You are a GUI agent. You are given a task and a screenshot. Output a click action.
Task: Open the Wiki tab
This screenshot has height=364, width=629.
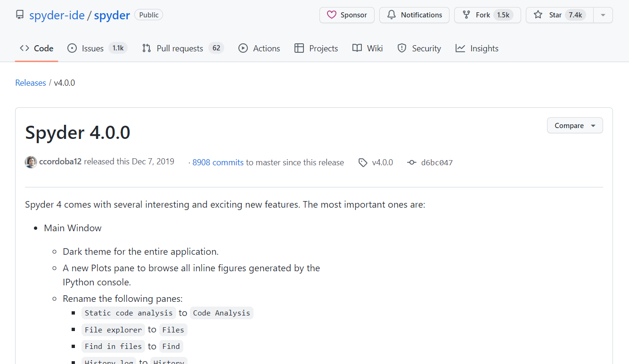click(368, 48)
